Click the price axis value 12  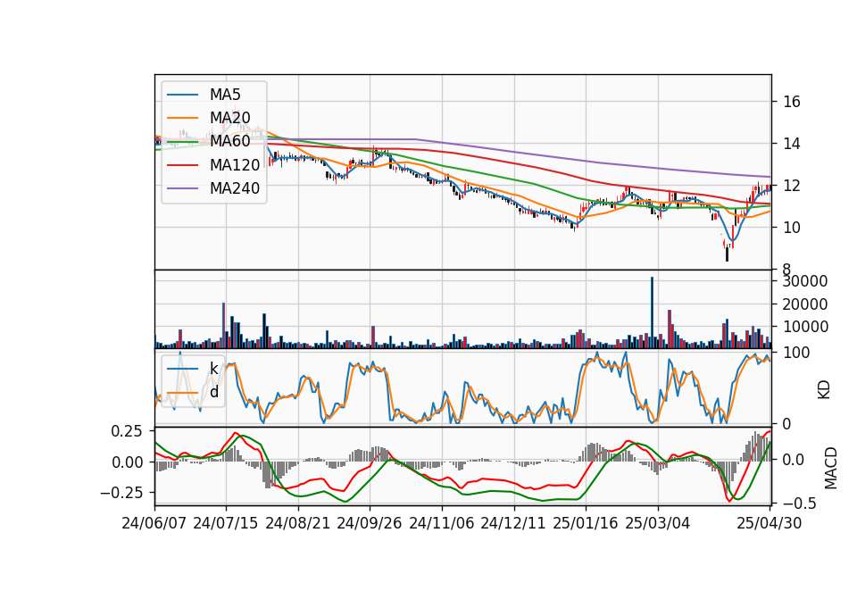click(792, 186)
